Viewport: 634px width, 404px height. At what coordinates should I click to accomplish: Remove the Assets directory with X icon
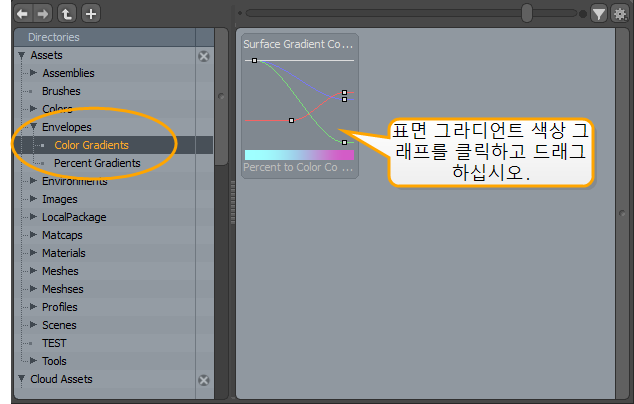tap(204, 56)
